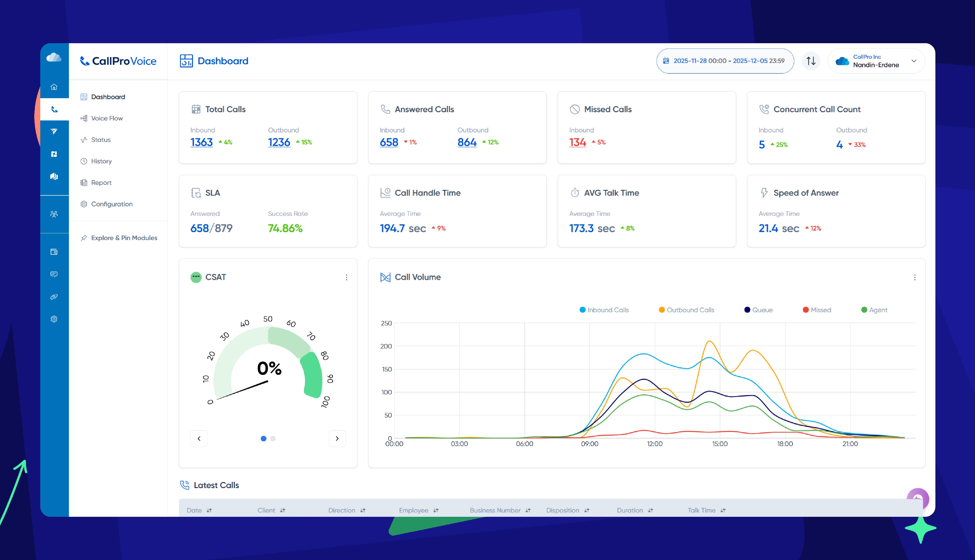Open the wallet icon in left rail
975x560 pixels.
pyautogui.click(x=54, y=252)
